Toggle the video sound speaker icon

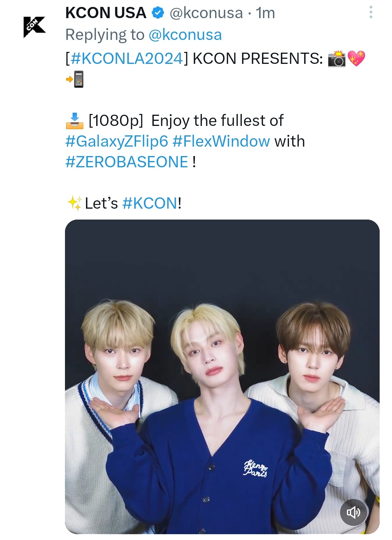pos(354,512)
